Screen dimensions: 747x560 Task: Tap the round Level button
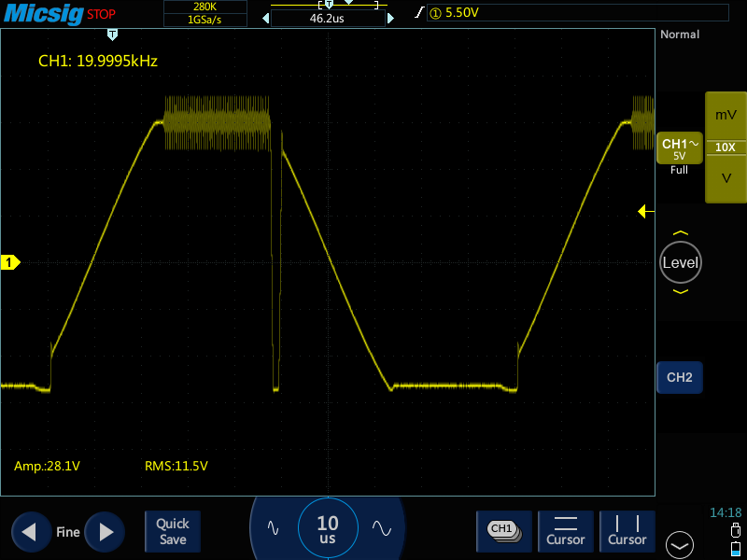click(681, 262)
